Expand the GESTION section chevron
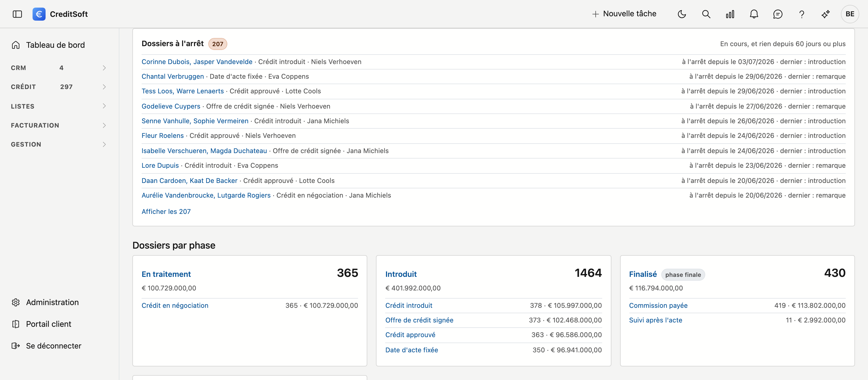868x380 pixels. click(104, 144)
